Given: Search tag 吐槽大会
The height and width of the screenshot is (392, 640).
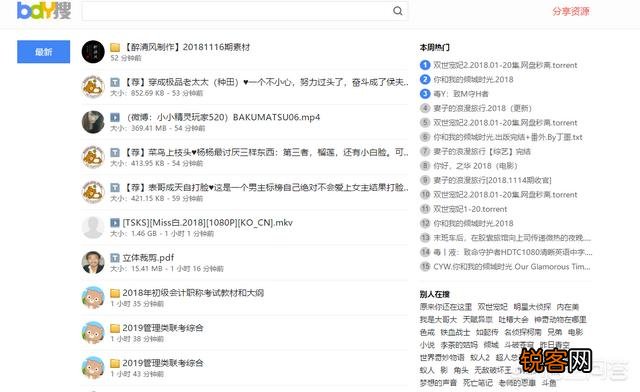Looking at the screenshot, I should click(x=513, y=319).
